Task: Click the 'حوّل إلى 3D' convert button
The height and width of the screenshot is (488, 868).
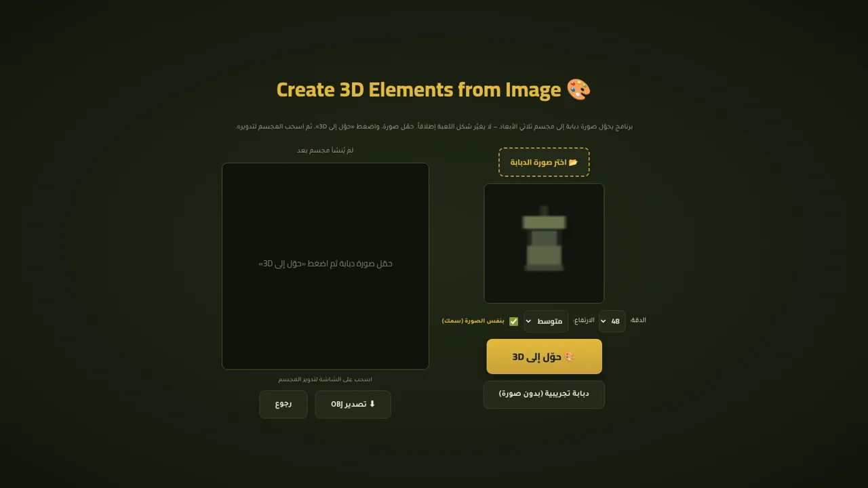Action: [544, 357]
